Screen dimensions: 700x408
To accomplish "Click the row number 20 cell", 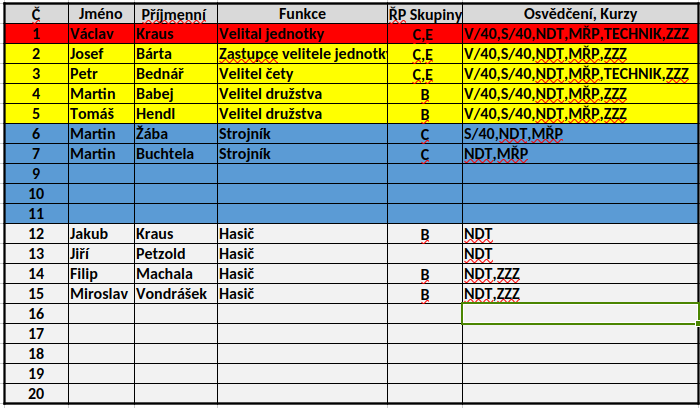I will click(35, 394).
